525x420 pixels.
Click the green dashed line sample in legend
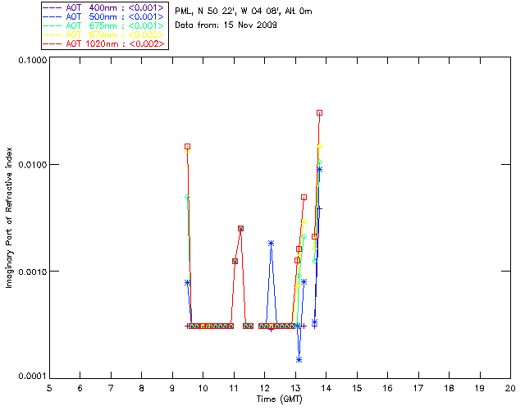pyautogui.click(x=52, y=25)
